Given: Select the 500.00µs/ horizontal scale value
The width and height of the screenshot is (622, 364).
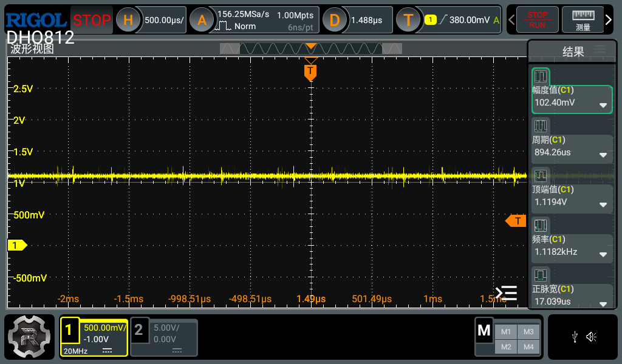Looking at the screenshot, I should pos(164,20).
